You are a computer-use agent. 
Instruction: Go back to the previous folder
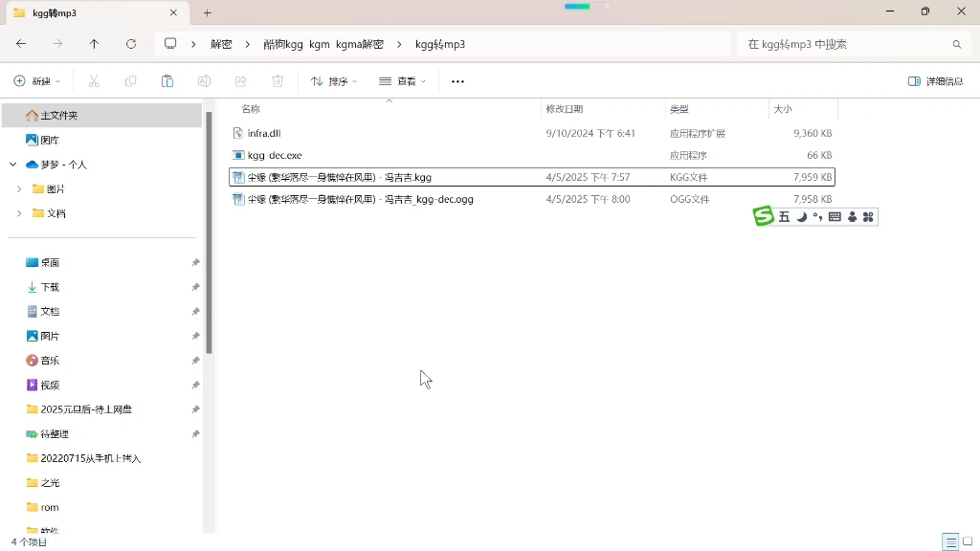click(x=21, y=44)
